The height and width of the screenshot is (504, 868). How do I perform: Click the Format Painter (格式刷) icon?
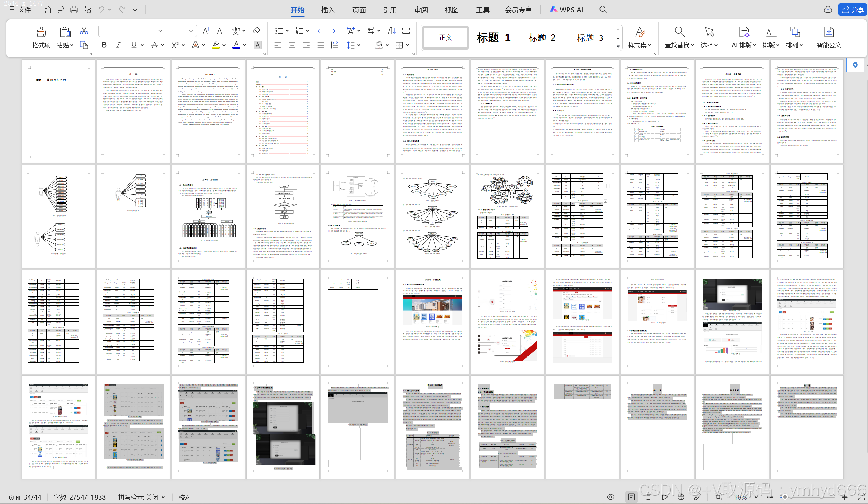(x=41, y=33)
